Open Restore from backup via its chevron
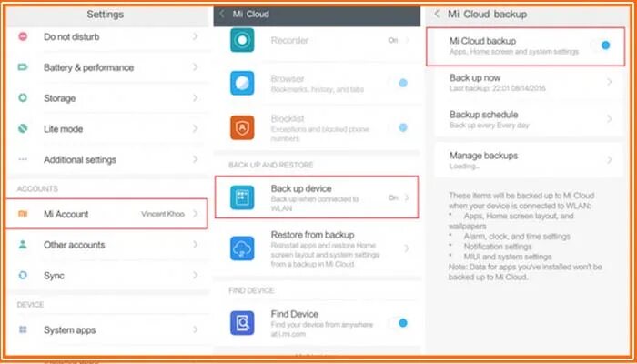This screenshot has width=637, height=364. point(407,248)
